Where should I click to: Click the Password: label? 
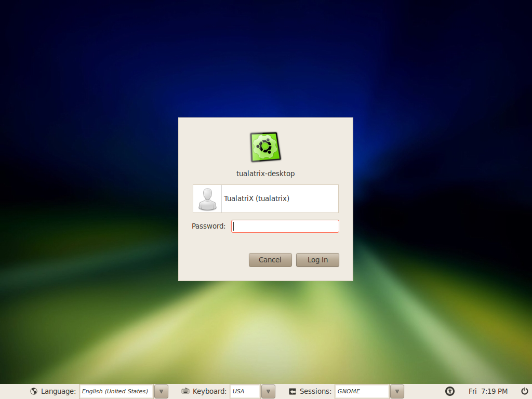click(208, 226)
